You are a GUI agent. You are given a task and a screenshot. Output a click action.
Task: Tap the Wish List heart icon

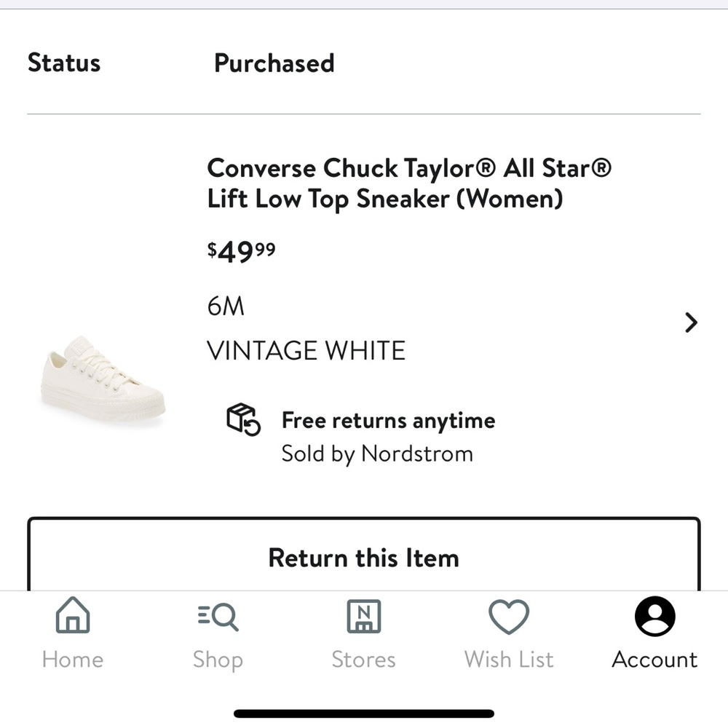(x=508, y=615)
